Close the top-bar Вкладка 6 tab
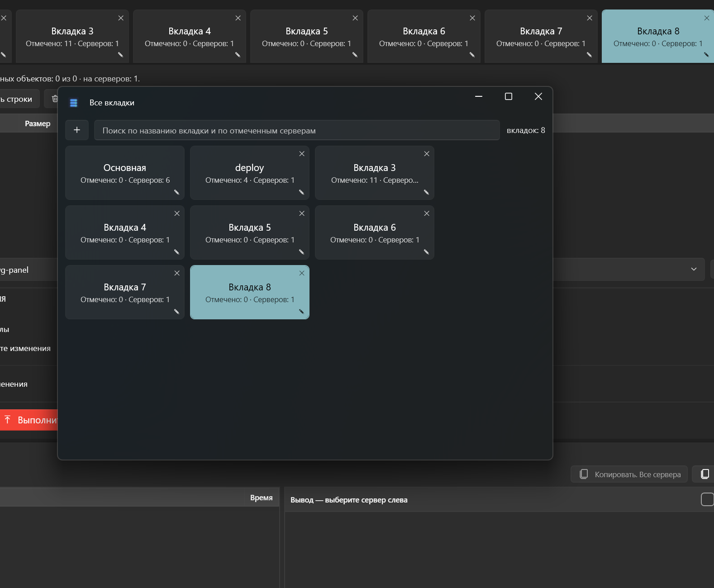This screenshot has width=714, height=588. coord(472,18)
